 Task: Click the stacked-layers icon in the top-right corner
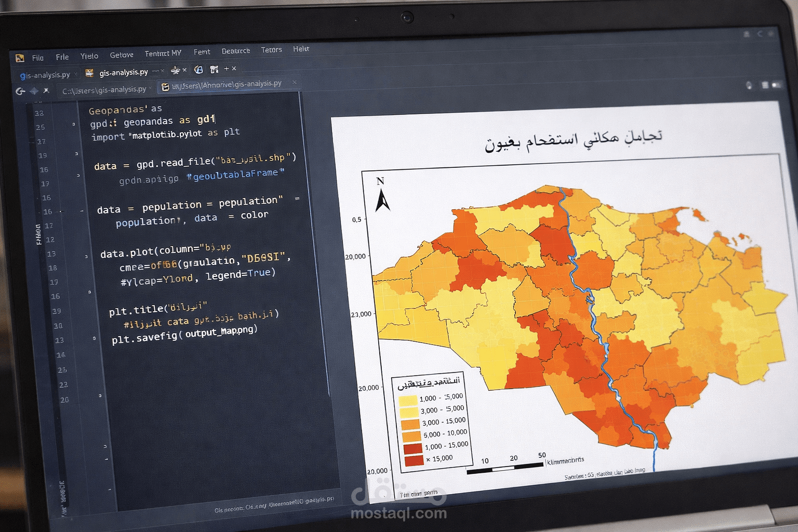tap(747, 34)
